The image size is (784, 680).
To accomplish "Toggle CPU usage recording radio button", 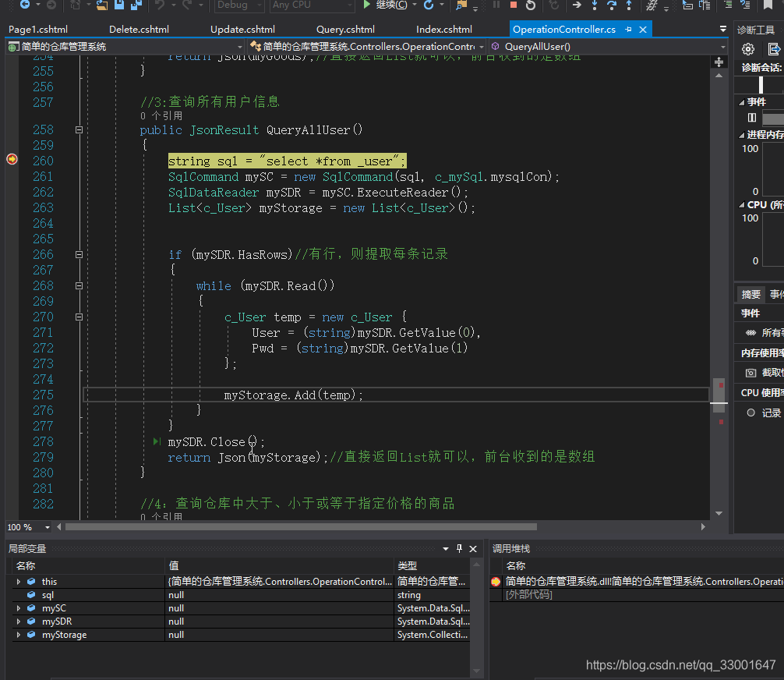I will point(750,413).
